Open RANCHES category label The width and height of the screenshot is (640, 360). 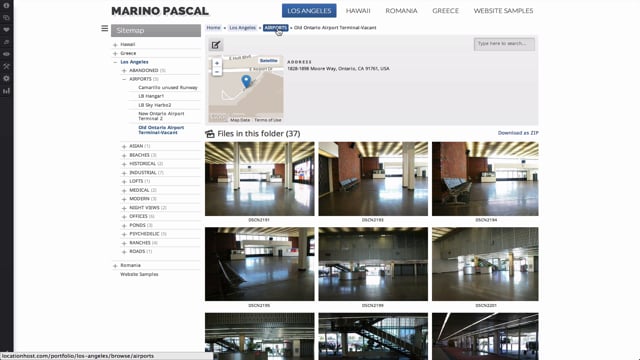click(x=140, y=243)
